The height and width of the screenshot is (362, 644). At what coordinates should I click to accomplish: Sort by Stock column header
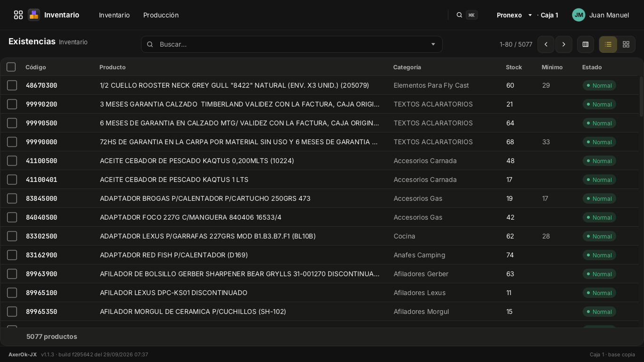tap(514, 67)
